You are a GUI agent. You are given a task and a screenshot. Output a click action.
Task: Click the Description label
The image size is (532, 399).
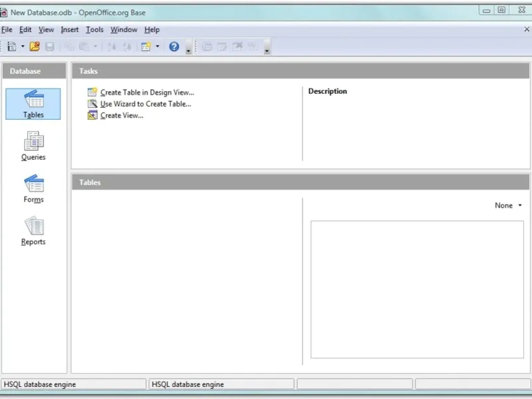click(327, 91)
